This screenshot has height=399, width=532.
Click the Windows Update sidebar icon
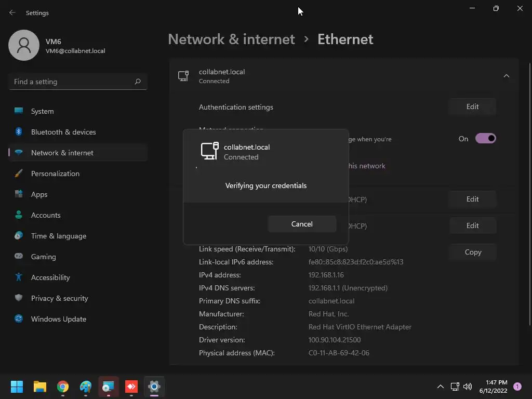pyautogui.click(x=19, y=319)
